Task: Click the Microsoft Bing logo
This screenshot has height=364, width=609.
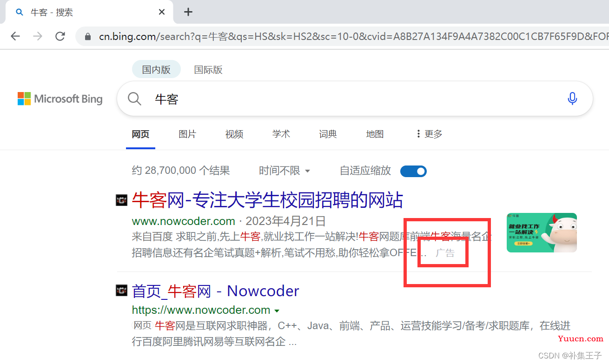Action: tap(60, 99)
